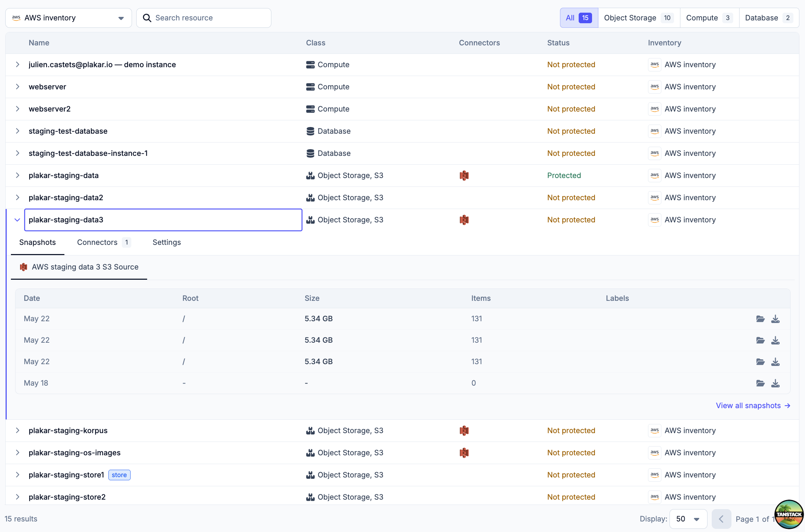
Task: Download the third May 22 snapshot
Action: click(775, 362)
